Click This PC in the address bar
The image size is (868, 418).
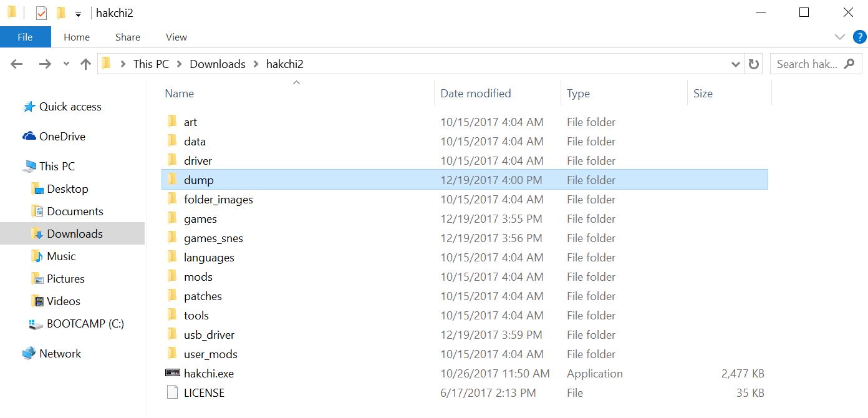[151, 64]
